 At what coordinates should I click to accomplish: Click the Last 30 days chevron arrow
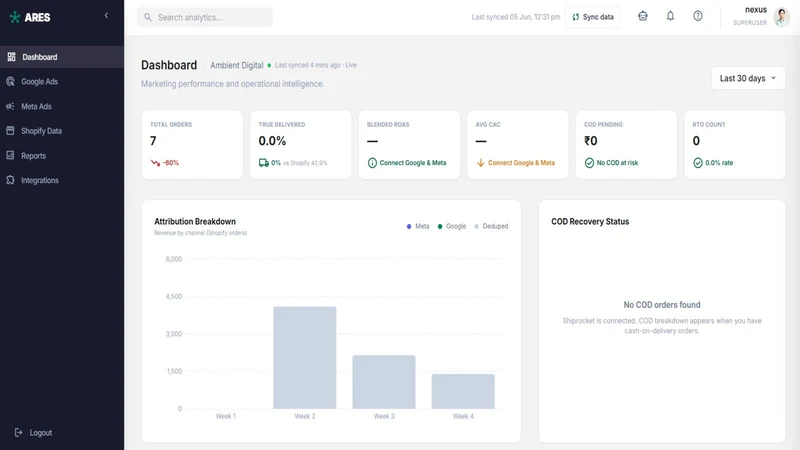(x=773, y=78)
